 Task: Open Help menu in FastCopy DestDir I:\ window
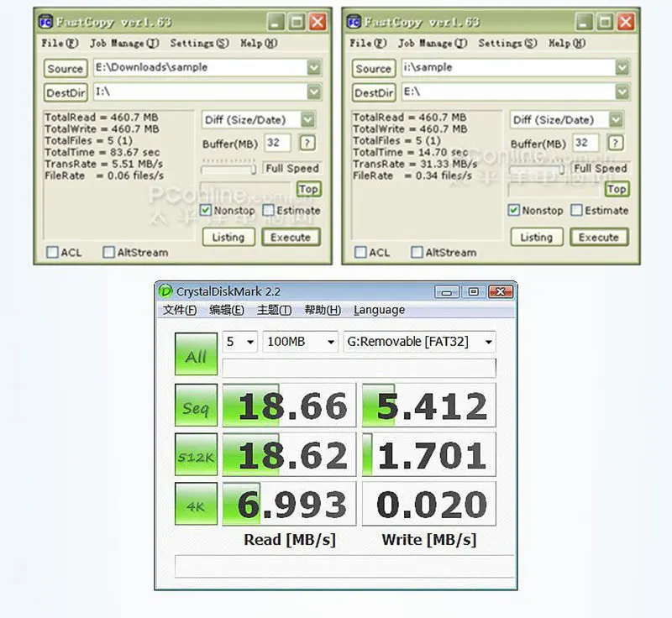[259, 43]
